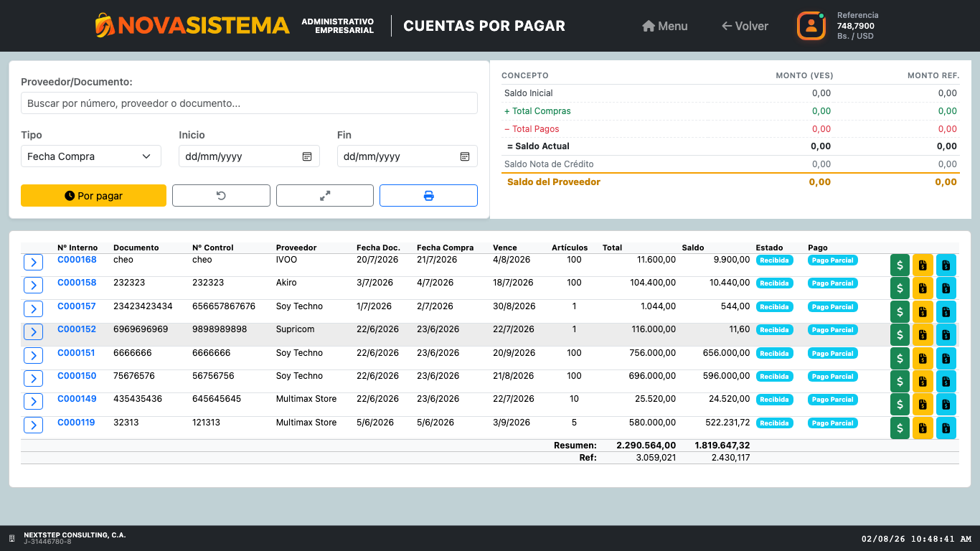Screen dimensions: 980x551
Task: Toggle the Por pagar filter button
Action: pos(93,196)
